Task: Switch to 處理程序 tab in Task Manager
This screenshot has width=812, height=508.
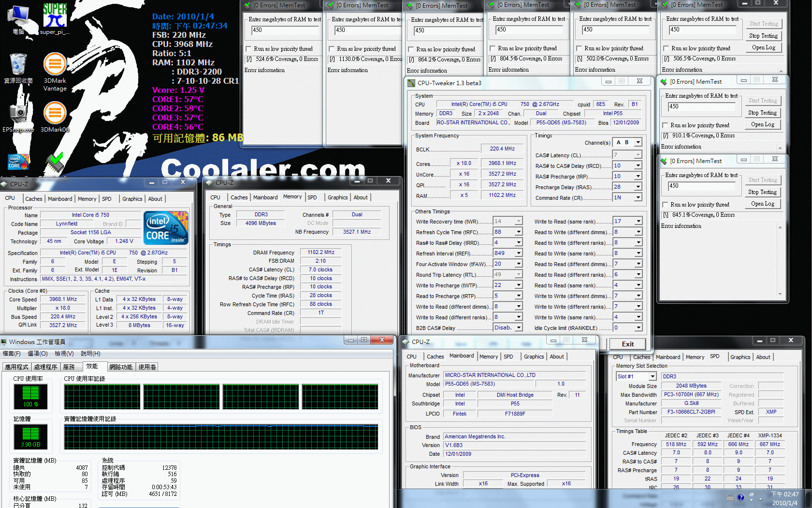Action: (x=46, y=367)
